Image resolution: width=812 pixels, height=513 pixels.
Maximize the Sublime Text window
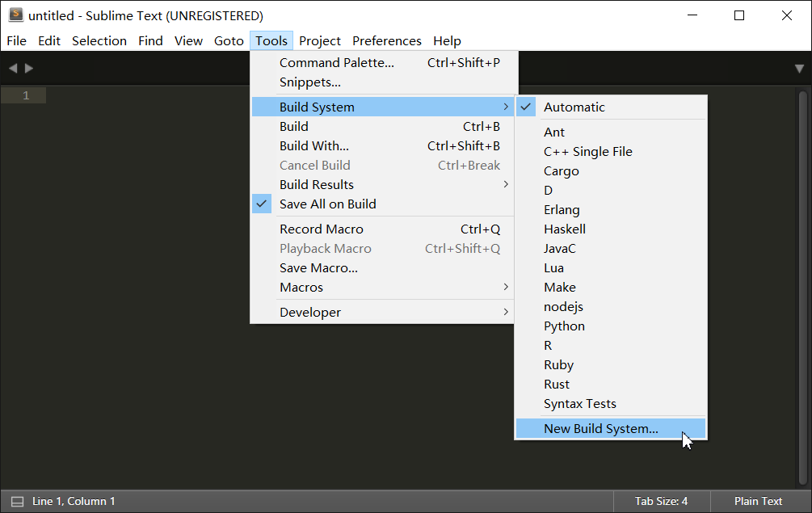coord(739,15)
